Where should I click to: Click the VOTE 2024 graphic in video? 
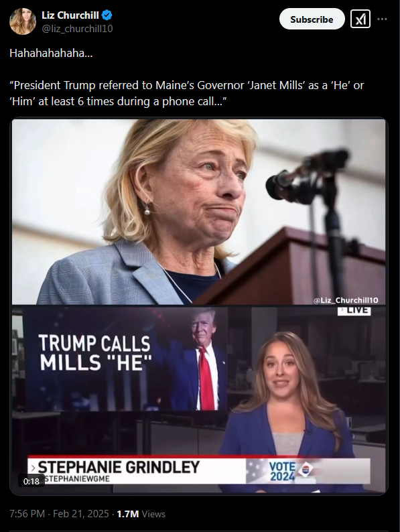click(282, 471)
